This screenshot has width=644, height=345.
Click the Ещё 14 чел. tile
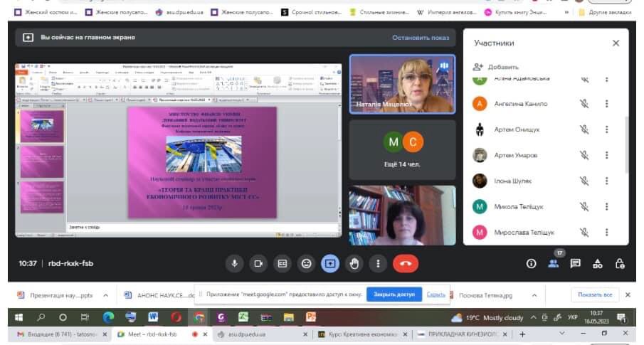point(402,150)
